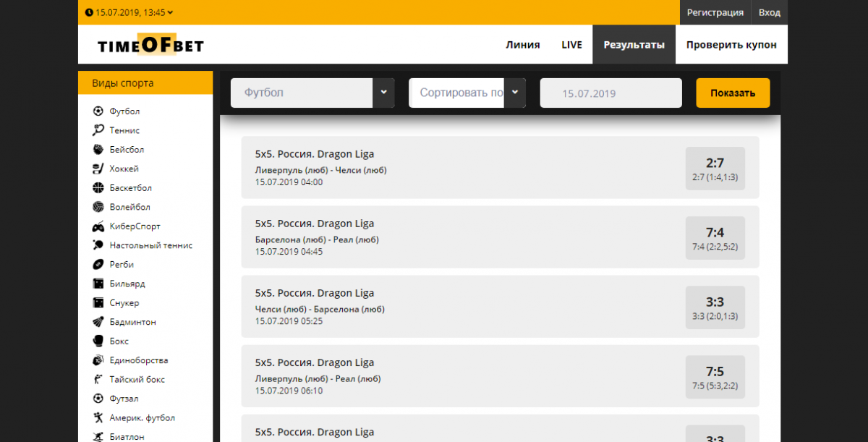Click the American football player icon

tap(98, 418)
